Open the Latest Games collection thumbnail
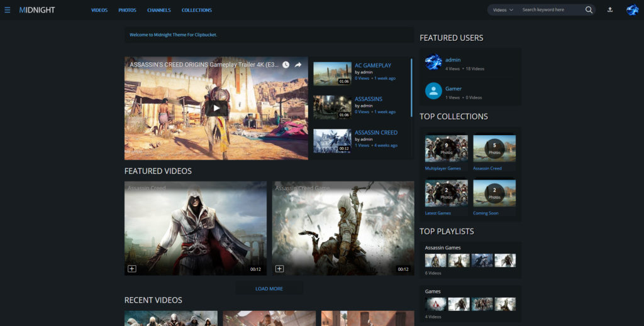Image resolution: width=644 pixels, height=326 pixels. (x=447, y=193)
